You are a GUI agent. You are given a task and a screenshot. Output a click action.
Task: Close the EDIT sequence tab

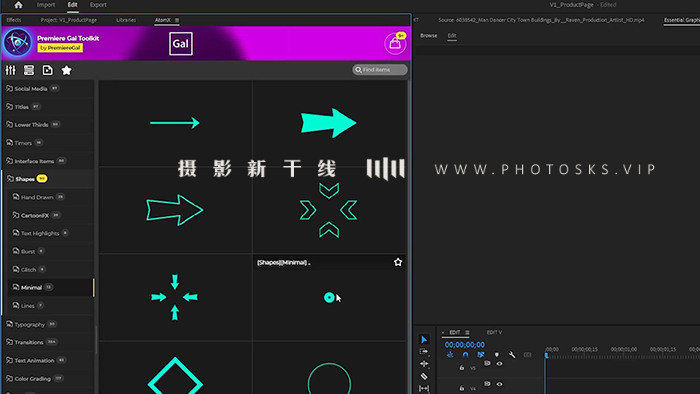[x=443, y=332]
